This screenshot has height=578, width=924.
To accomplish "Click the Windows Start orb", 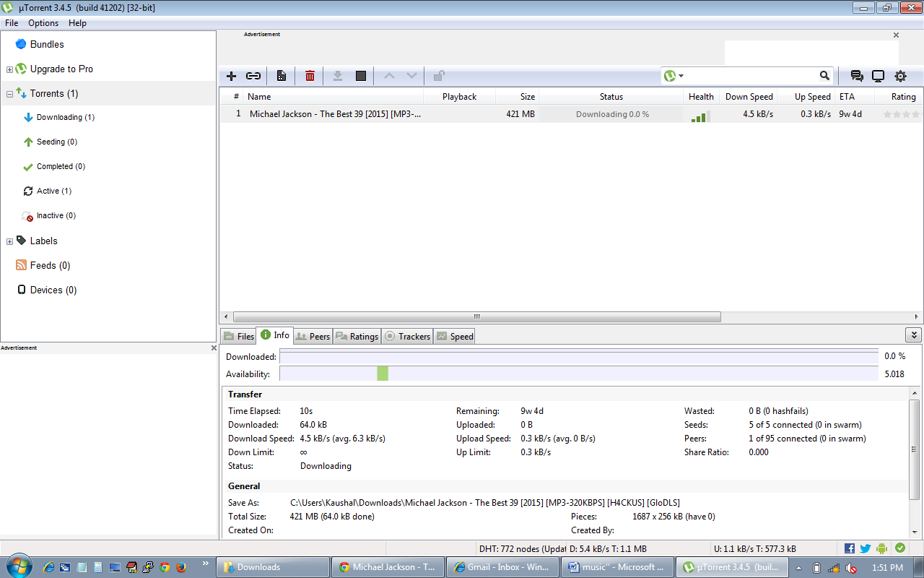I will 17,564.
